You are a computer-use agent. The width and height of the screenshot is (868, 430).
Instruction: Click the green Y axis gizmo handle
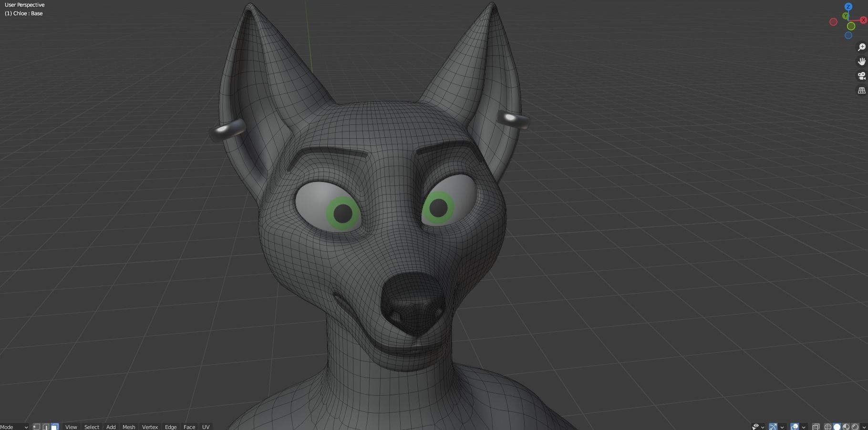pyautogui.click(x=846, y=16)
